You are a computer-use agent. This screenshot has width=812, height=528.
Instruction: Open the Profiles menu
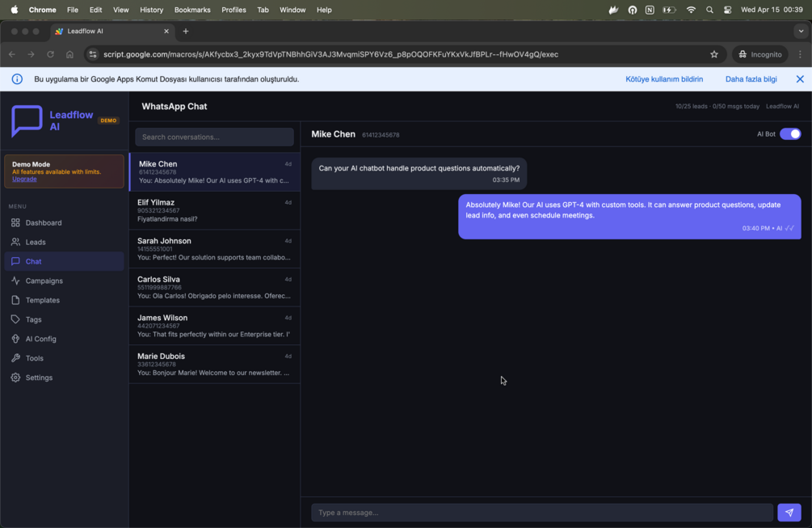[234, 10]
